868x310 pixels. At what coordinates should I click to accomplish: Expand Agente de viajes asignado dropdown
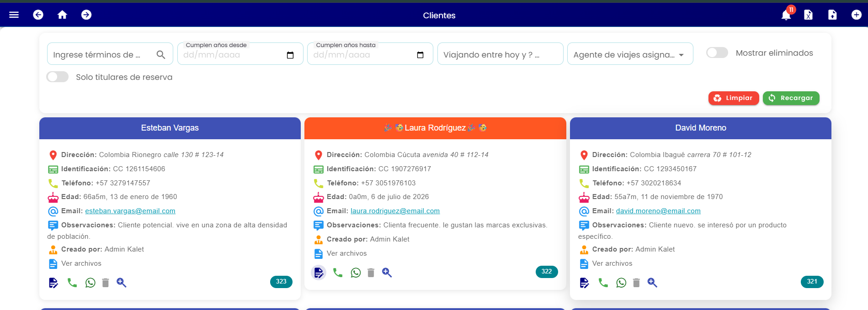pos(630,54)
